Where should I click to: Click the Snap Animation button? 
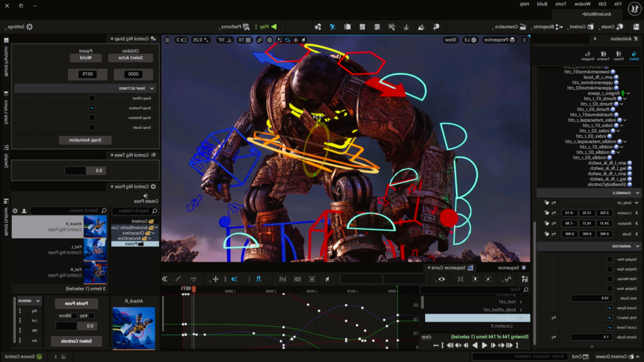point(85,140)
